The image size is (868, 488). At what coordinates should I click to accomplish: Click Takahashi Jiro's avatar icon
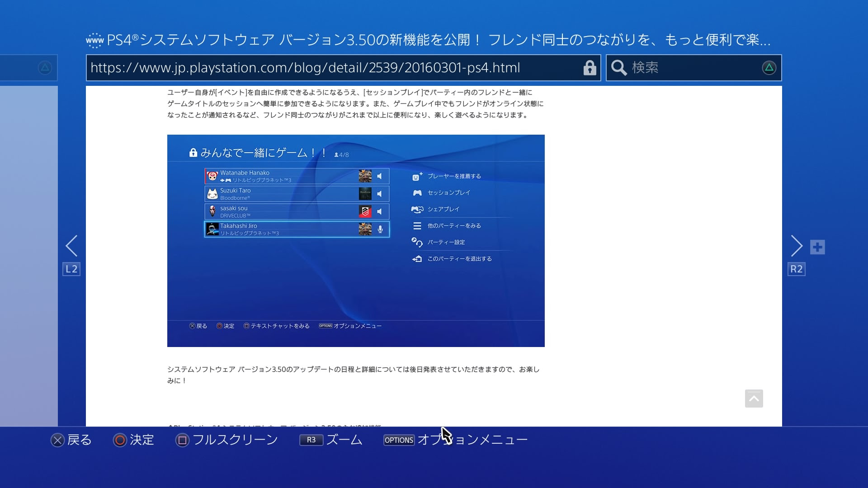click(x=212, y=229)
